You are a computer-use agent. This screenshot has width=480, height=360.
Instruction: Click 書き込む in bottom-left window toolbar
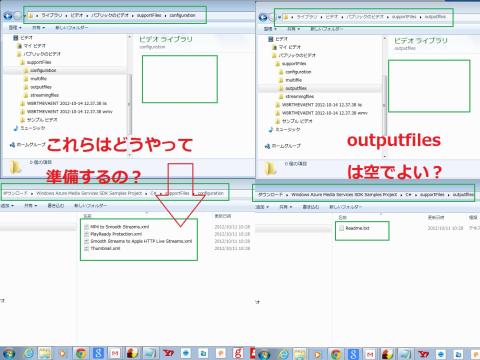pyautogui.click(x=55, y=206)
